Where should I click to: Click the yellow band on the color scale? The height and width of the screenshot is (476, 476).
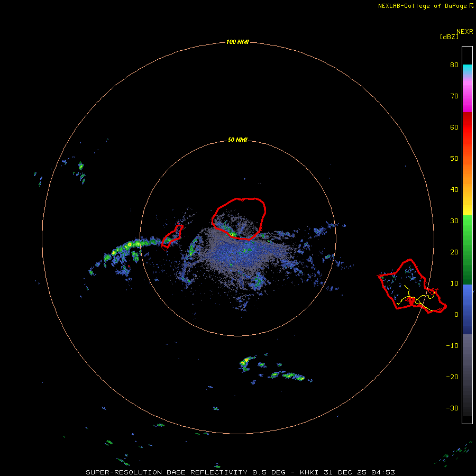467,210
